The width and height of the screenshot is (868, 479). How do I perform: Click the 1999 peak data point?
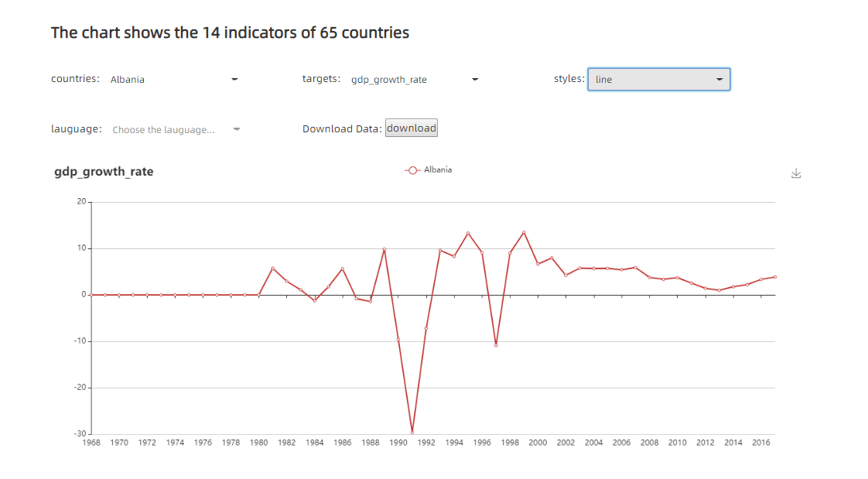point(524,232)
